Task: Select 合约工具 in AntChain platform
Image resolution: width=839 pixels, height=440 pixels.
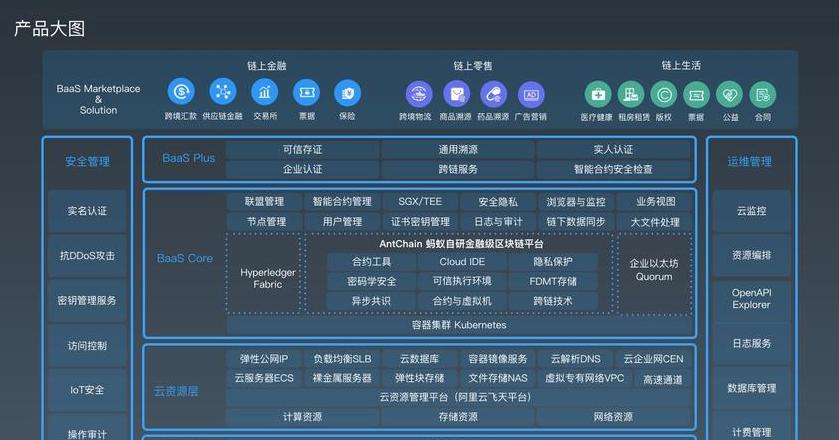Action: [x=371, y=262]
